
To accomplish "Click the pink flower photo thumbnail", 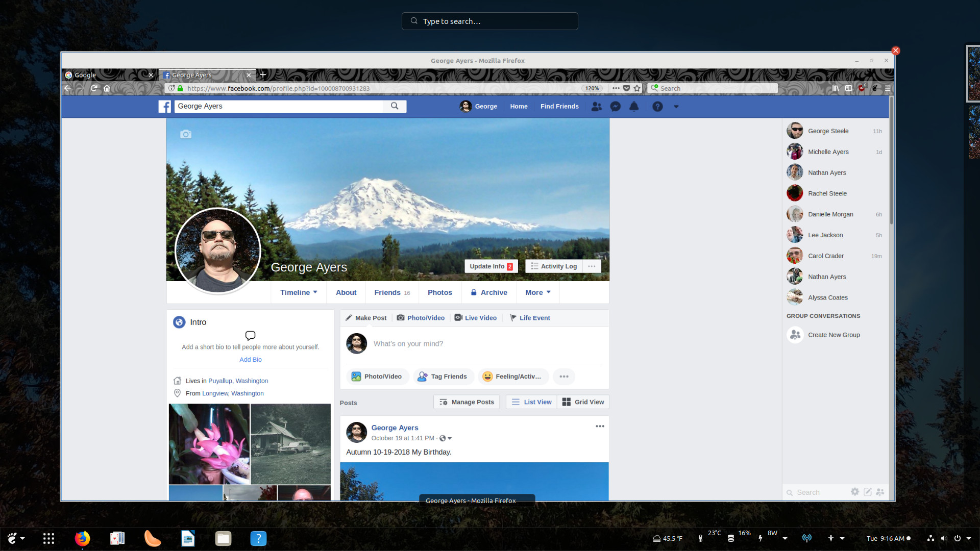I will click(x=209, y=444).
